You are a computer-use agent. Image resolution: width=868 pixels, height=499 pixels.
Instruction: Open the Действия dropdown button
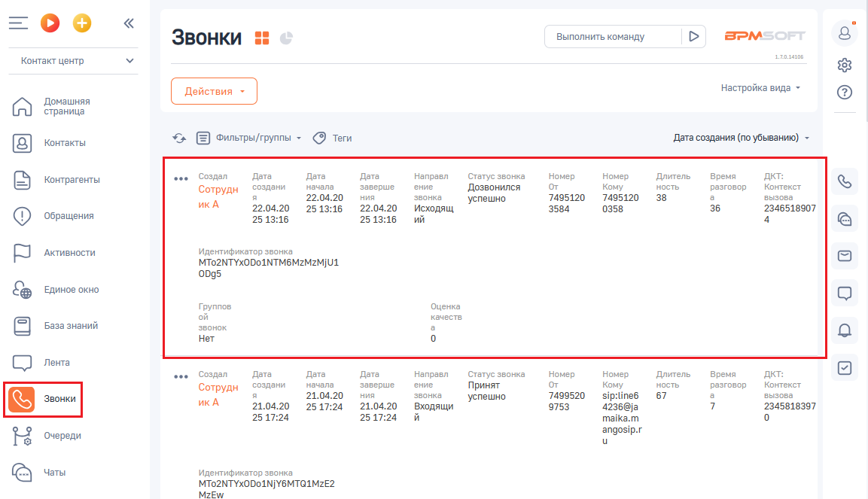(x=215, y=91)
